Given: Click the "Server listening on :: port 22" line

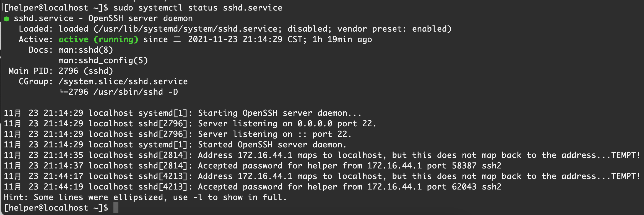Looking at the screenshot, I should (x=274, y=134).
